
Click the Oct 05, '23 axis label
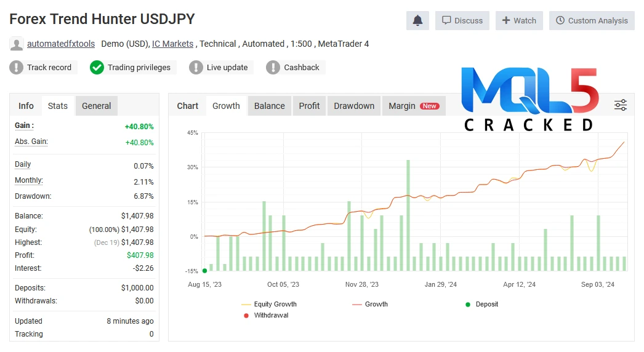(x=283, y=285)
